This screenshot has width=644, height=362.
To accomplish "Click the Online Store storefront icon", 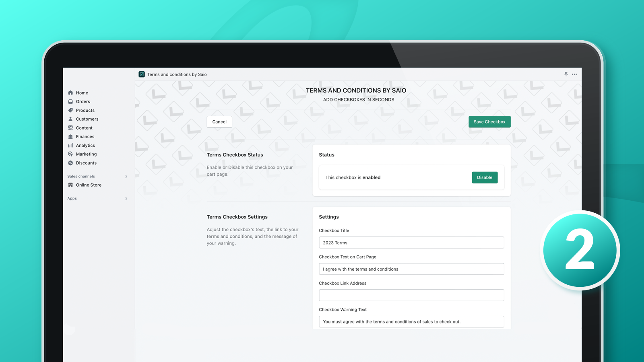I will coord(70,185).
